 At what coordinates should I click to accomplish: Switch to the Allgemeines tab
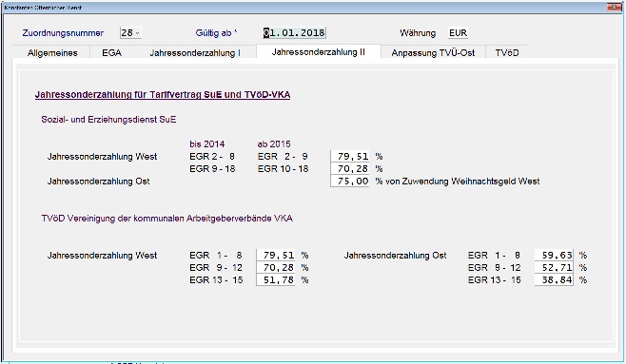tap(52, 52)
